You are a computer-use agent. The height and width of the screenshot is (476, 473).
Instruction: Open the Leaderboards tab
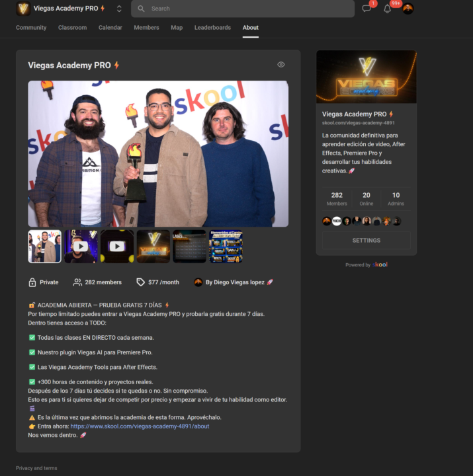point(212,28)
